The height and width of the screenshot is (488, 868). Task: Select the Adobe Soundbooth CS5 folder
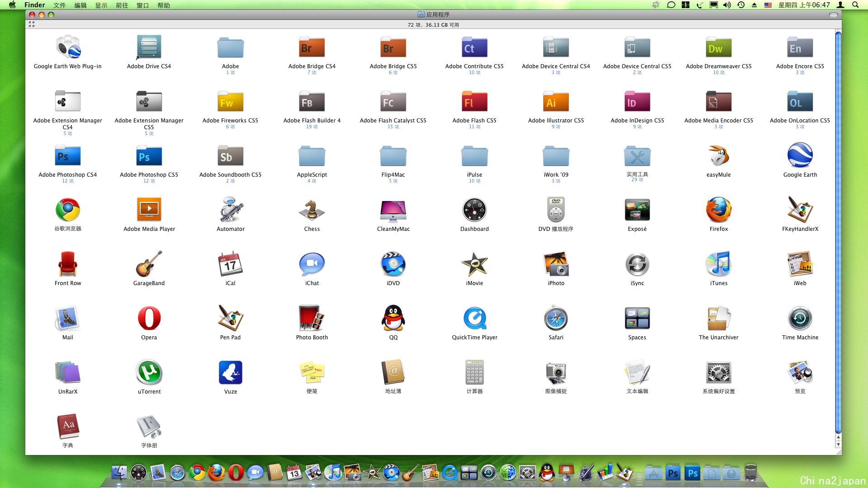pos(231,155)
